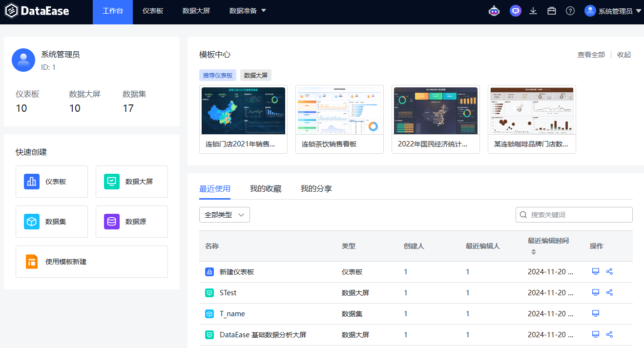Toggle sort on 最近编辑时间 column
The image size is (644, 348).
point(534,252)
